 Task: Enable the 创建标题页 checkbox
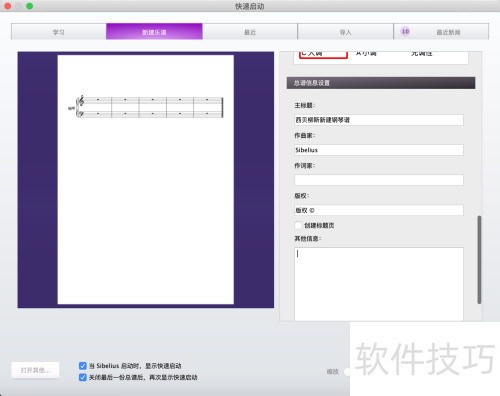298,225
